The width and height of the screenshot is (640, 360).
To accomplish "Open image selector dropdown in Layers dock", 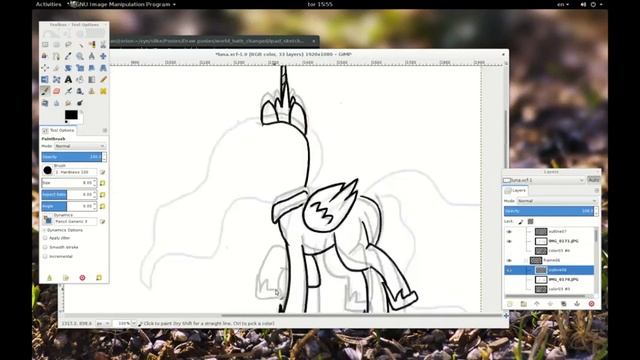I will click(544, 180).
